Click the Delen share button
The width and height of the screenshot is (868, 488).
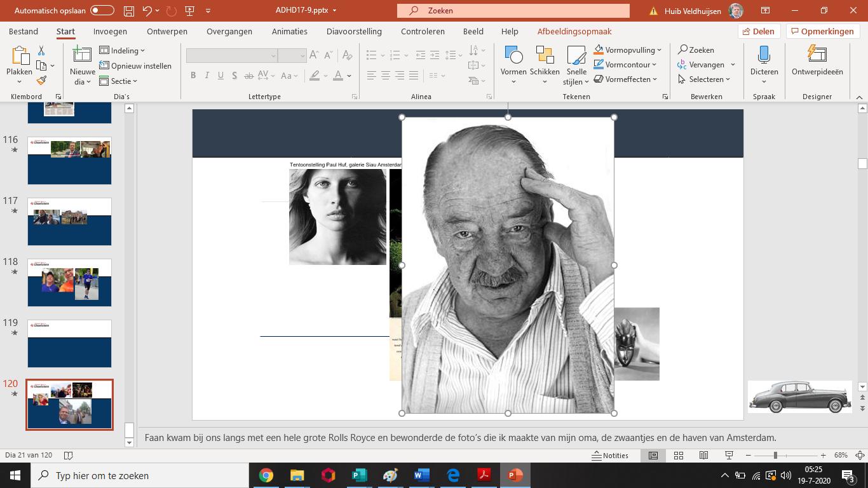759,31
